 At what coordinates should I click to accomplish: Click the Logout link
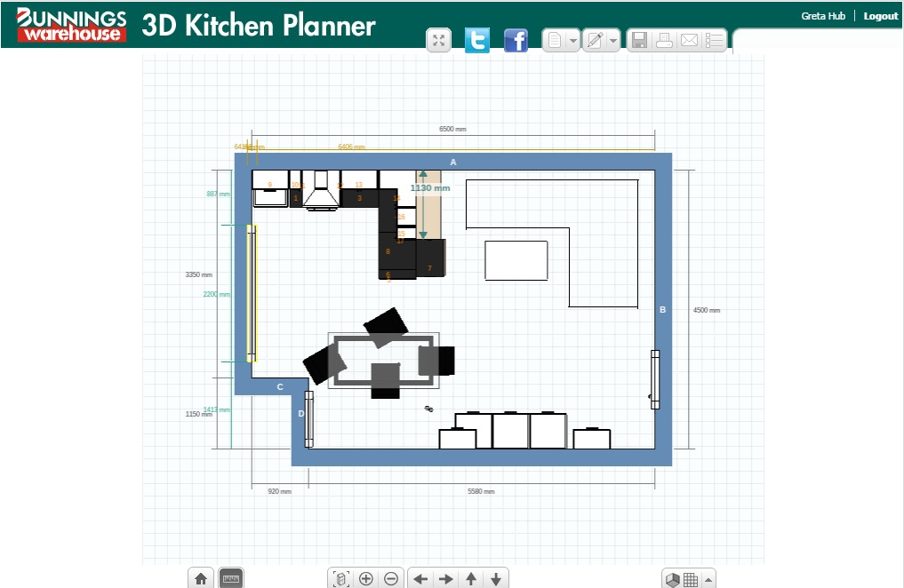pos(880,16)
